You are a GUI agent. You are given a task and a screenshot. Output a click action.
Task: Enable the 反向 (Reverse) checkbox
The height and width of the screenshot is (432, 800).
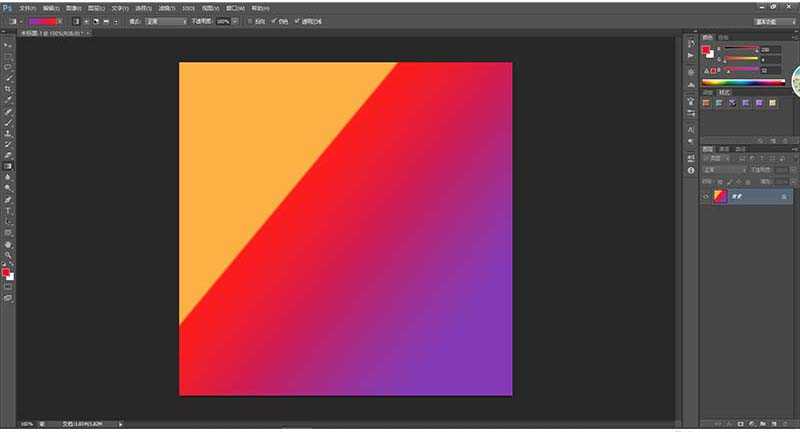(249, 20)
